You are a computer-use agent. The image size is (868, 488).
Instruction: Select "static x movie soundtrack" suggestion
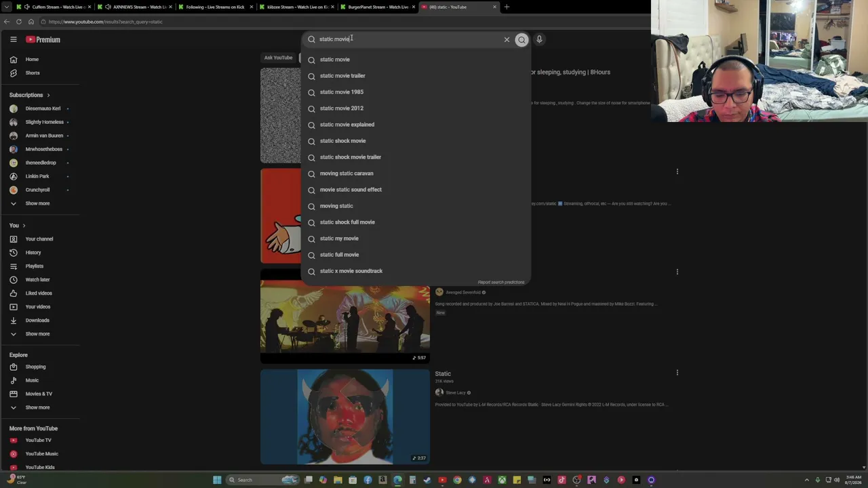416,271
